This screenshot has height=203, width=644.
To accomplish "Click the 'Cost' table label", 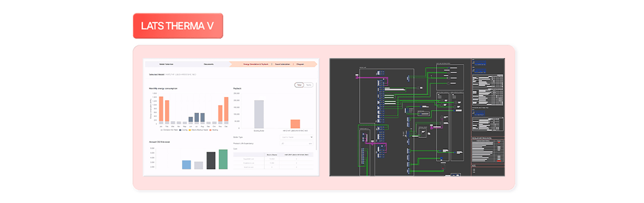I will [x=235, y=149].
